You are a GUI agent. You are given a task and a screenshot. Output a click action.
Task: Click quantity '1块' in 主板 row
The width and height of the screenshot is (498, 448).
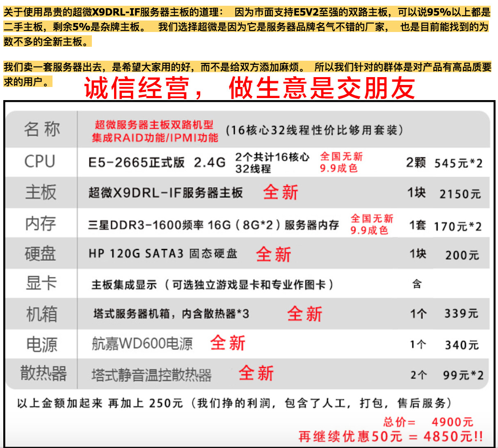click(x=416, y=193)
